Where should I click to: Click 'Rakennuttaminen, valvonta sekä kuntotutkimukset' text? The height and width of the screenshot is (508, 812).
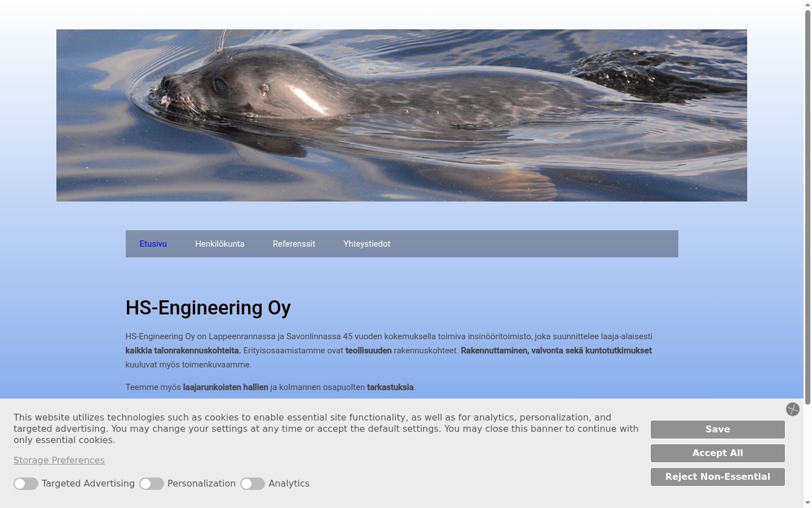[x=556, y=351]
